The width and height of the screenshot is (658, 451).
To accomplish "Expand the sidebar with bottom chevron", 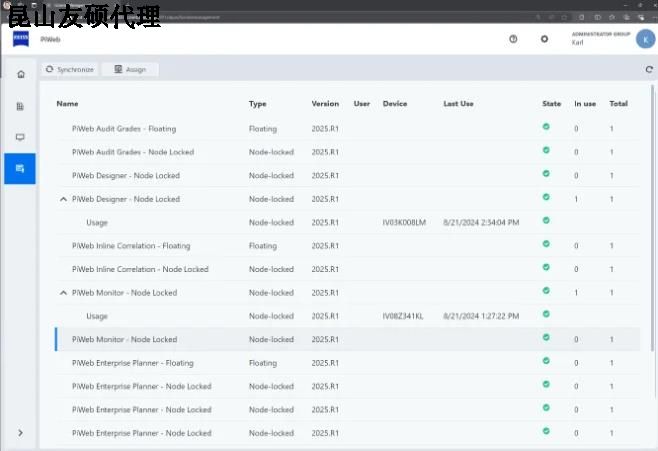I will coord(21,433).
